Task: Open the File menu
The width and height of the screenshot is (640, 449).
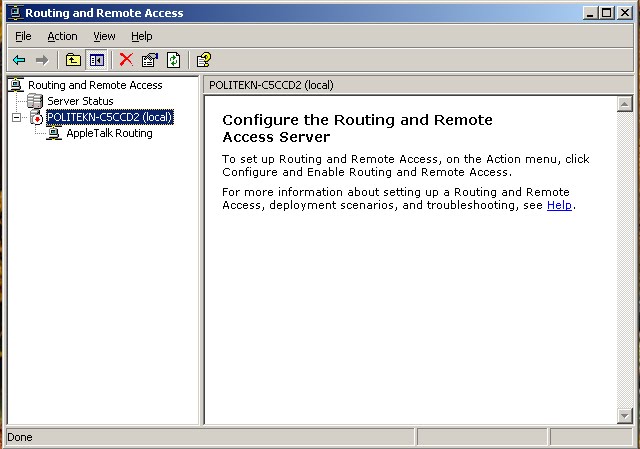Action: (x=23, y=36)
